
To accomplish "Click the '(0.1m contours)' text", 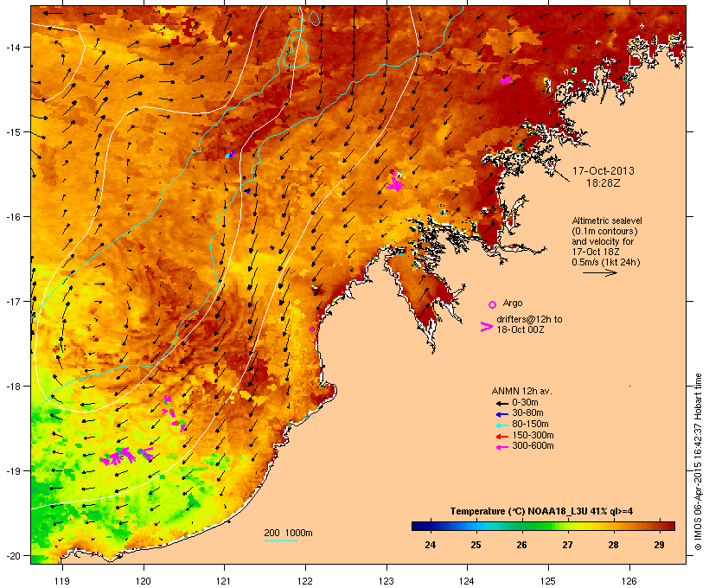I will point(604,231).
